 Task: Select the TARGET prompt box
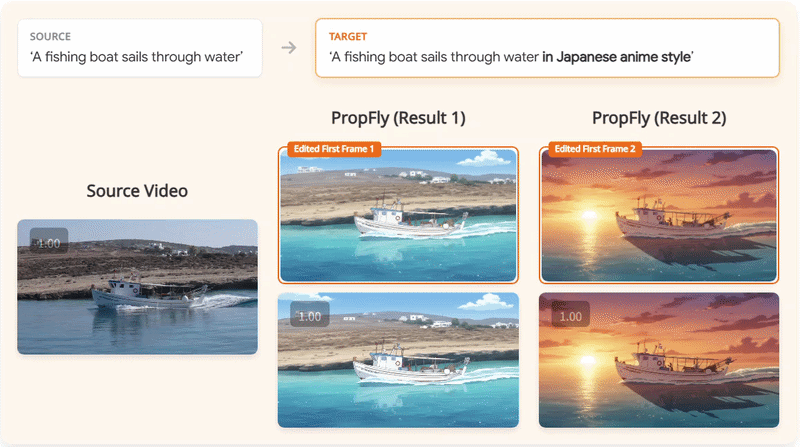pyautogui.click(x=547, y=47)
